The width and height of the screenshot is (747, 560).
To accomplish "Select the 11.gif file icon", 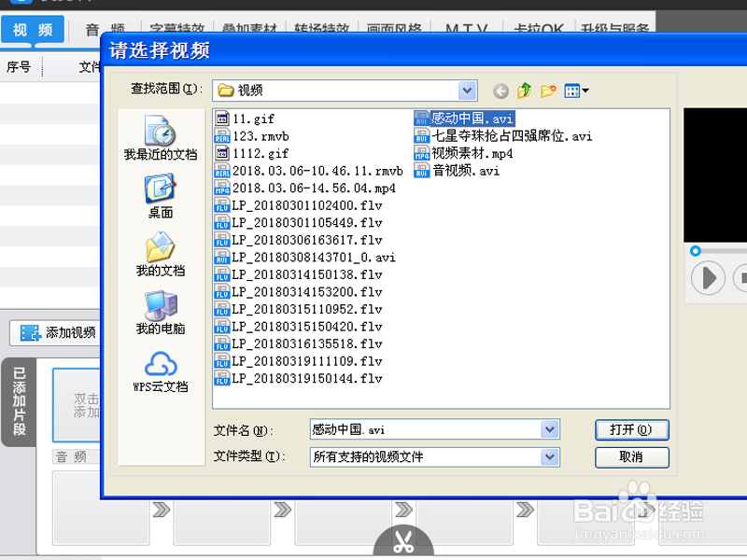I will [x=222, y=119].
